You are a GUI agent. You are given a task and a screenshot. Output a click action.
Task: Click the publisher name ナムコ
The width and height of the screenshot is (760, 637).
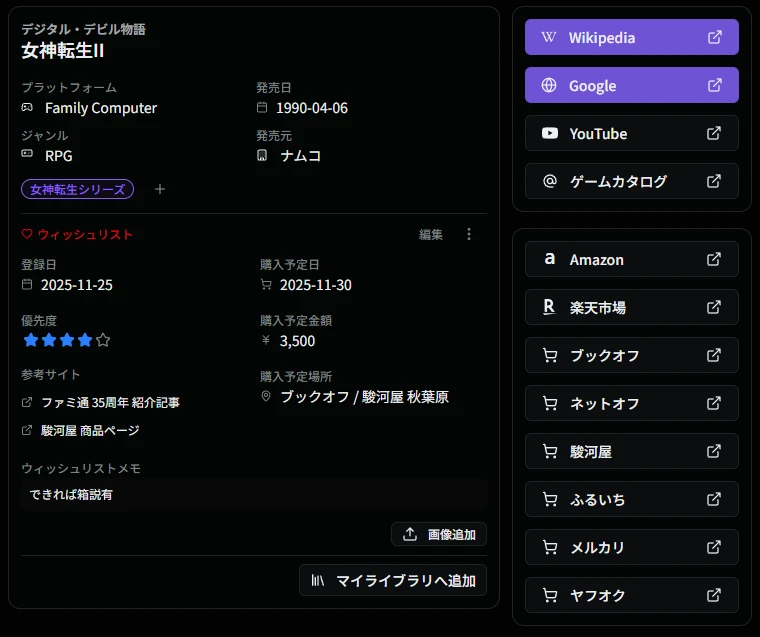(x=301, y=156)
